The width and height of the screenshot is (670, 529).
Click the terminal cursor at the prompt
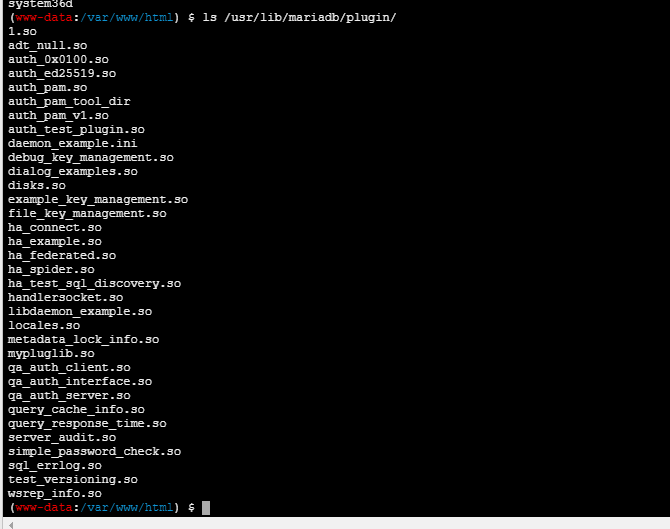206,508
